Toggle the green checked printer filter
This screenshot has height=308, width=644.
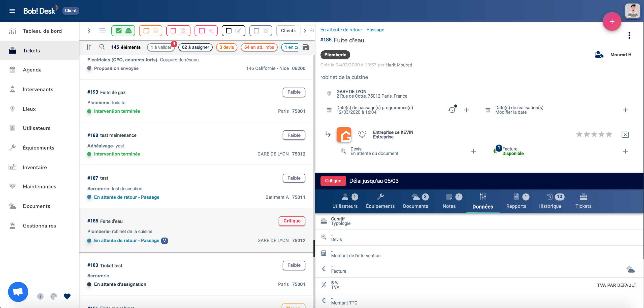(123, 31)
